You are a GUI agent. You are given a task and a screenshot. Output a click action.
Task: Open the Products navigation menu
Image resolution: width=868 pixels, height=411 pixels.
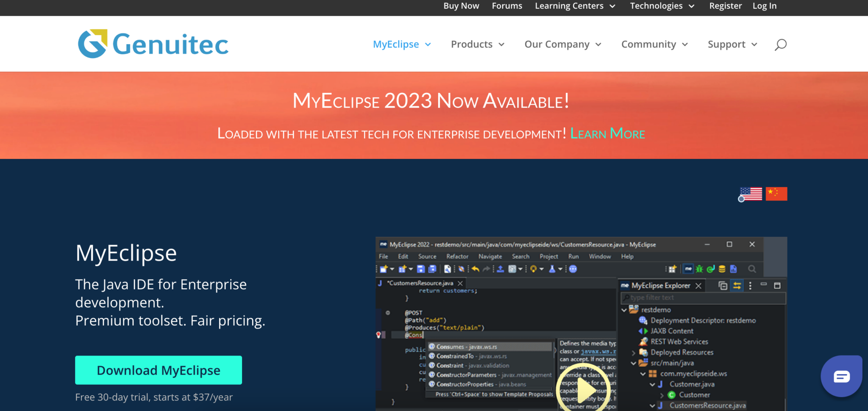[x=478, y=44]
